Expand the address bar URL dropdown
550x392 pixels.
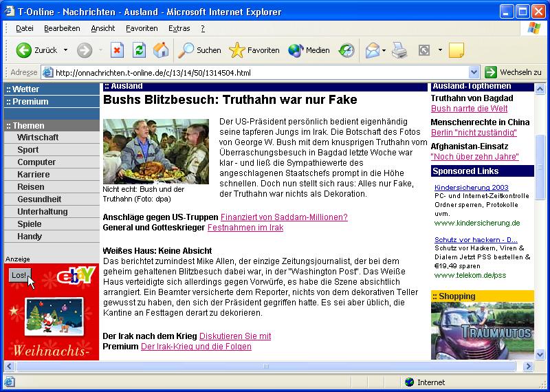[x=474, y=73]
